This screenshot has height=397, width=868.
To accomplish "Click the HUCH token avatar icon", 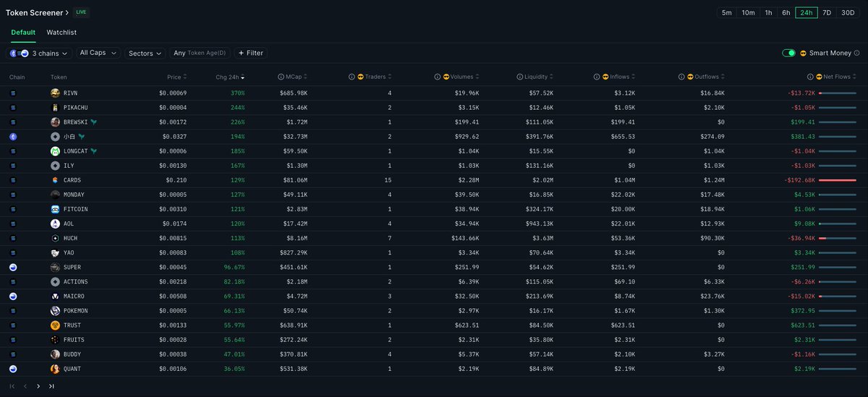I will click(x=55, y=239).
